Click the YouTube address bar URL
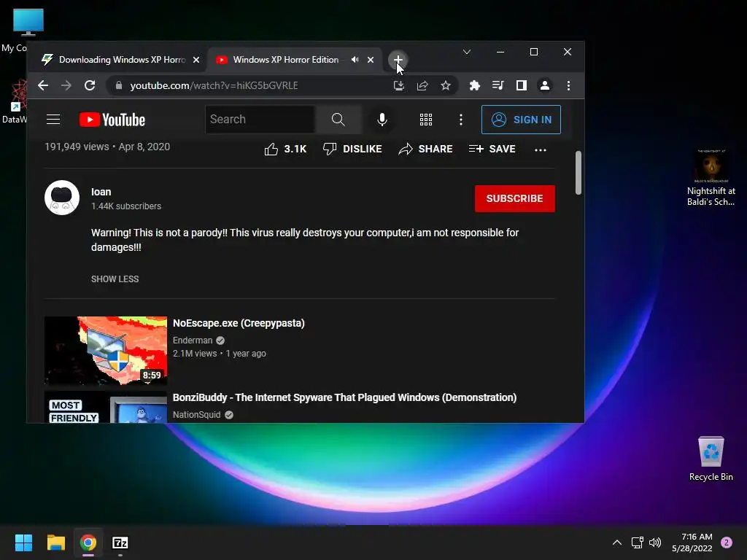747x560 pixels. pyautogui.click(x=214, y=86)
